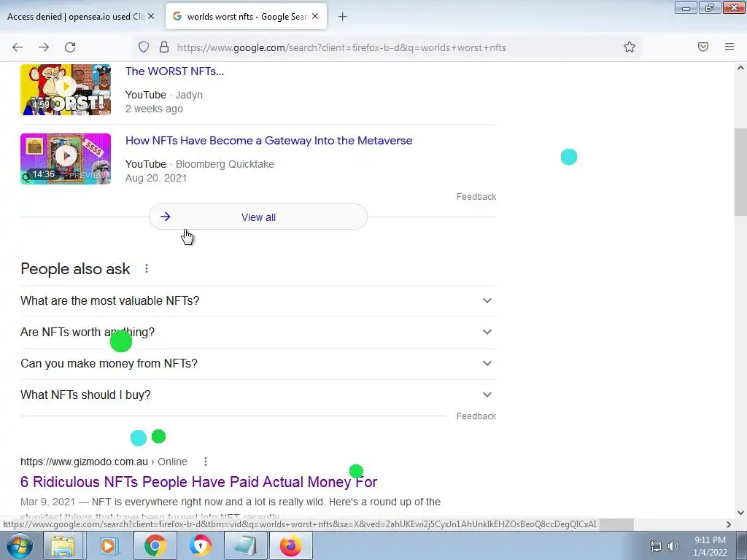Click the network tray icon
Viewport: 747px width, 560px height.
point(656,546)
